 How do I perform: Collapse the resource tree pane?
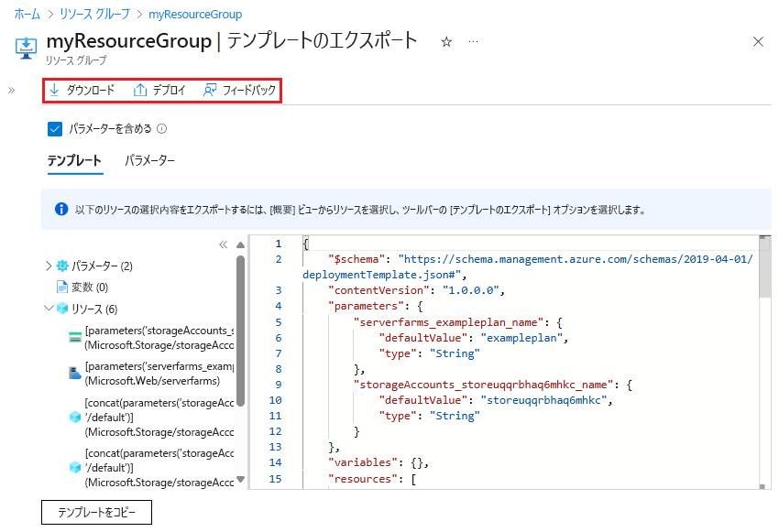pos(223,244)
